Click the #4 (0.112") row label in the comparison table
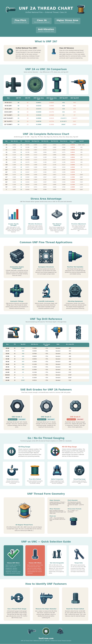This screenshot has height=644, width=92. (8, 103)
